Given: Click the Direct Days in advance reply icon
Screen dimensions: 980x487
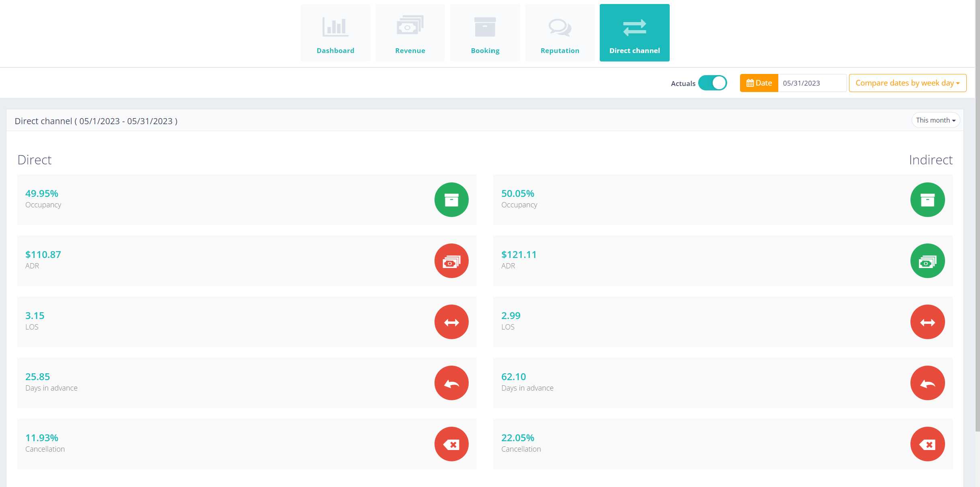Looking at the screenshot, I should tap(451, 383).
